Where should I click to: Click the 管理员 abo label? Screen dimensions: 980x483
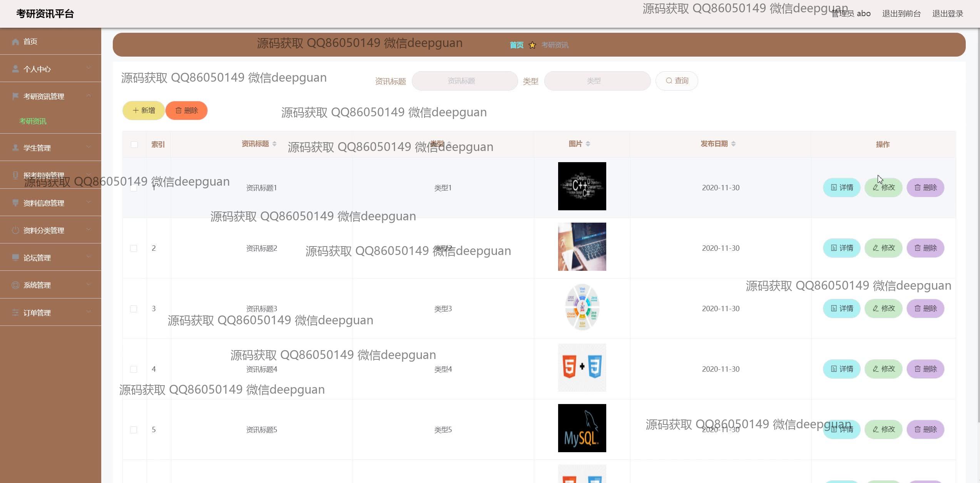[x=851, y=14]
